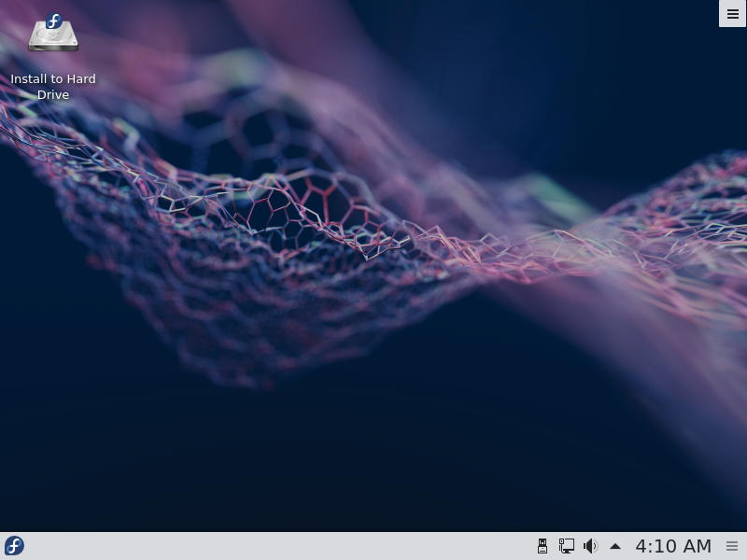This screenshot has width=747, height=560.
Task: Open the removable device notifier tray icon
Action: pyautogui.click(x=543, y=546)
